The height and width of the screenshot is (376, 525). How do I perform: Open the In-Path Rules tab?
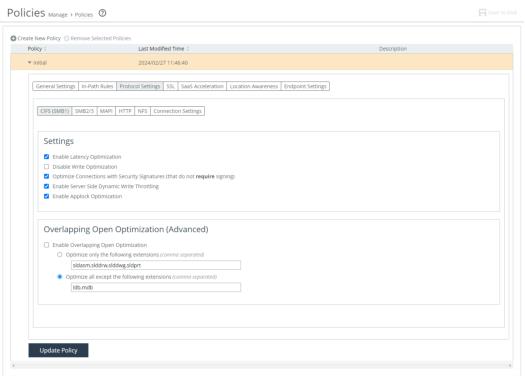click(97, 86)
